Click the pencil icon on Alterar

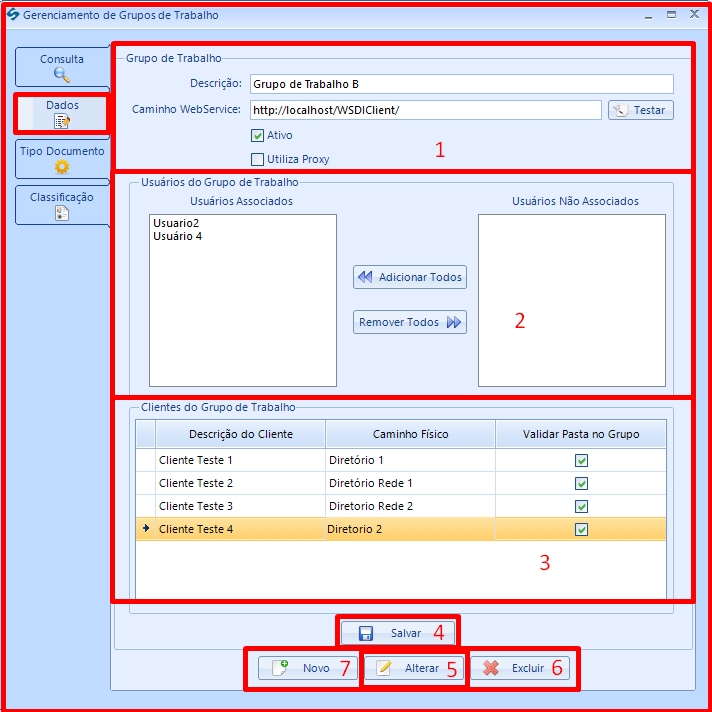pyautogui.click(x=383, y=668)
